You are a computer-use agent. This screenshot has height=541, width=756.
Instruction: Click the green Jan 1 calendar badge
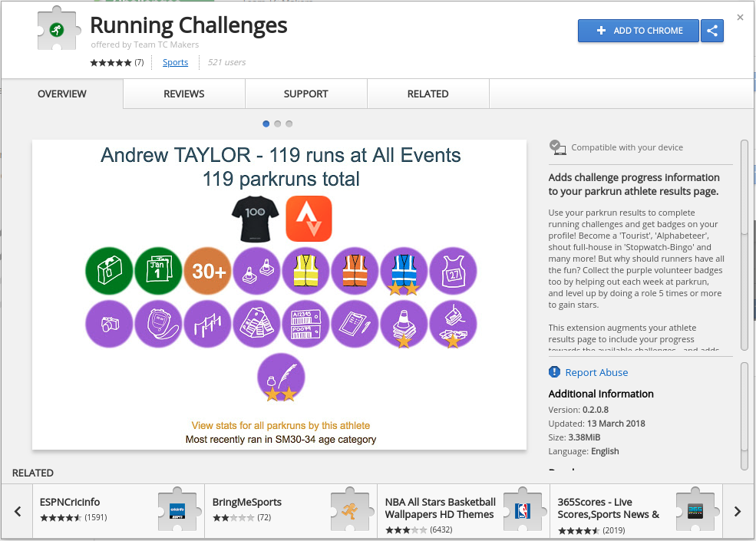tap(158, 271)
